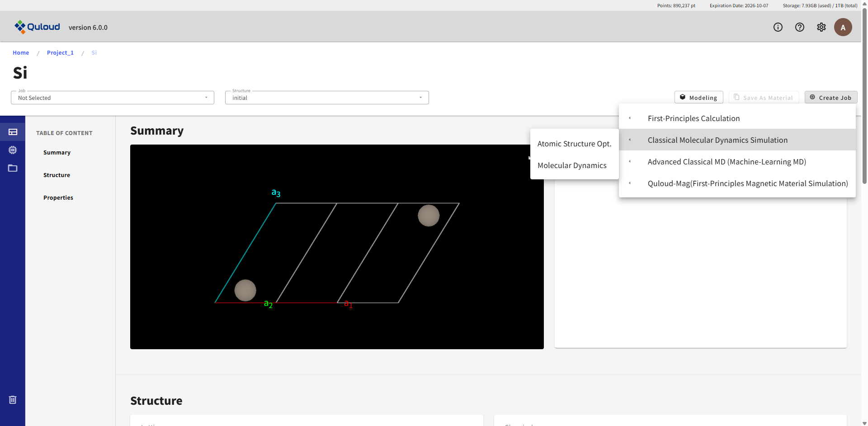Open the folder icon in sidebar
The width and height of the screenshot is (868, 426).
pos(13,168)
